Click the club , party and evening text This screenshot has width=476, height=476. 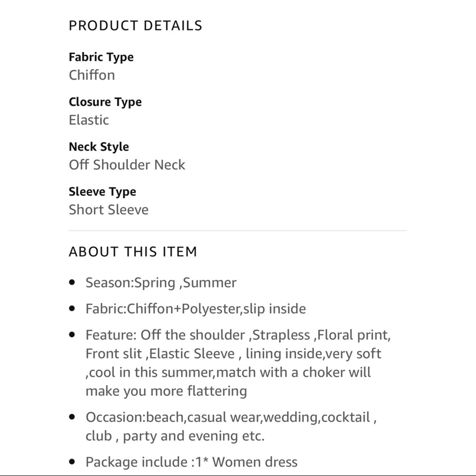click(x=175, y=436)
